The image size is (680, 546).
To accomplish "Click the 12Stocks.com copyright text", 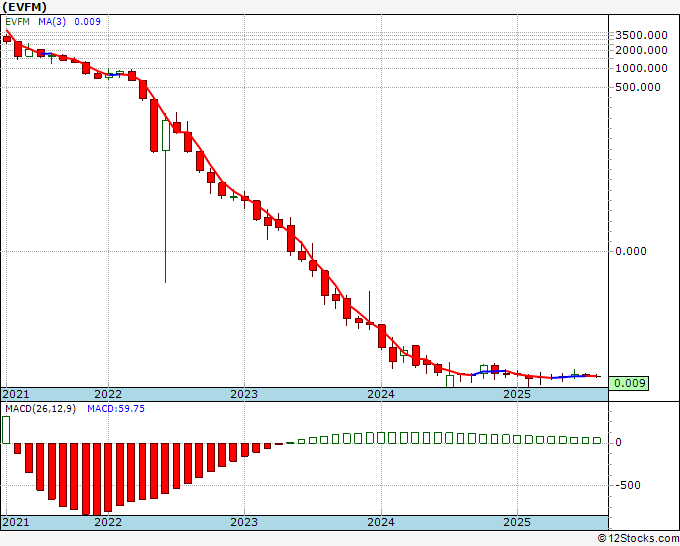I will tap(638, 539).
